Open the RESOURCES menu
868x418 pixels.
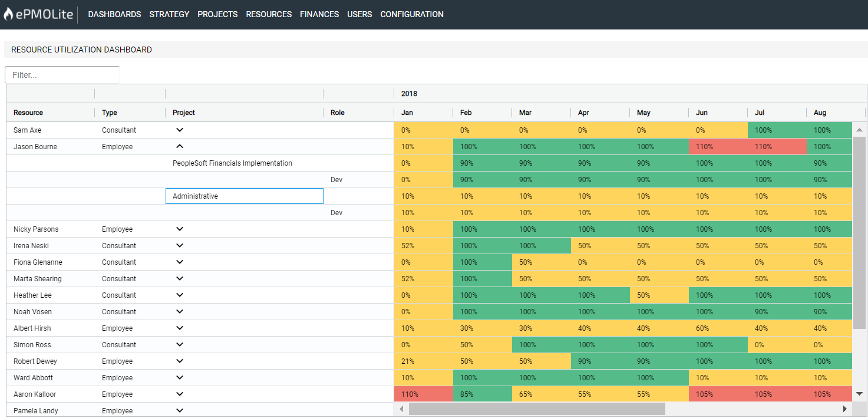(x=269, y=14)
